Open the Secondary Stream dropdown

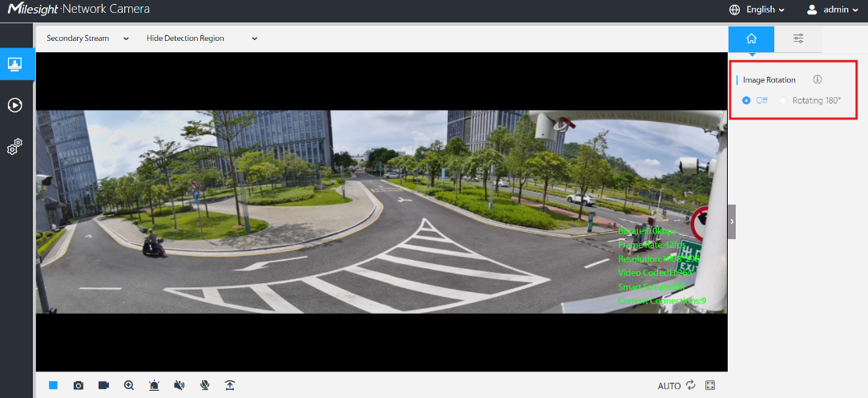pyautogui.click(x=87, y=39)
